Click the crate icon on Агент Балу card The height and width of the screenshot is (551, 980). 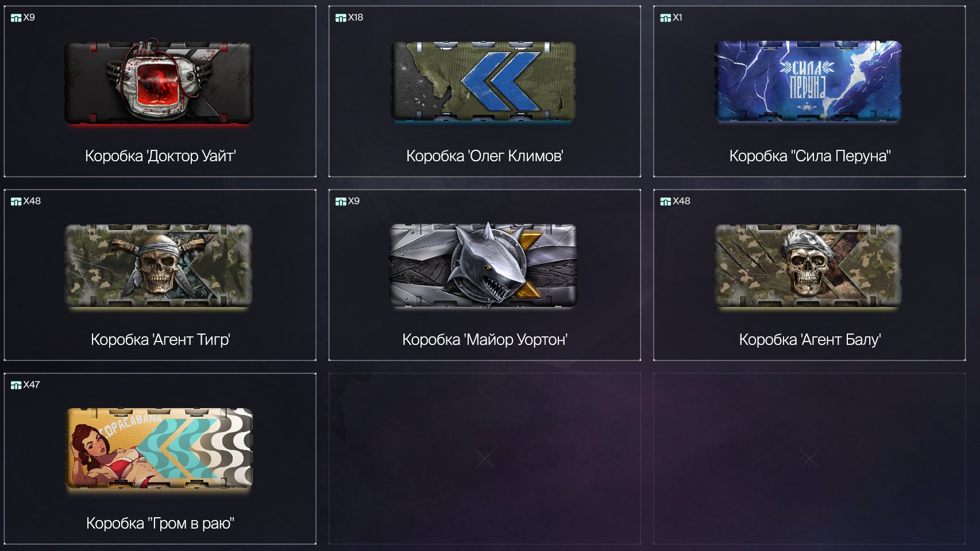(x=666, y=201)
